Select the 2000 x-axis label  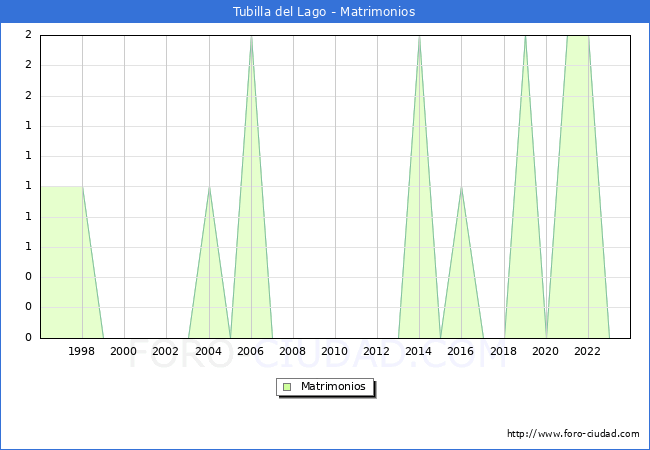tap(124, 351)
